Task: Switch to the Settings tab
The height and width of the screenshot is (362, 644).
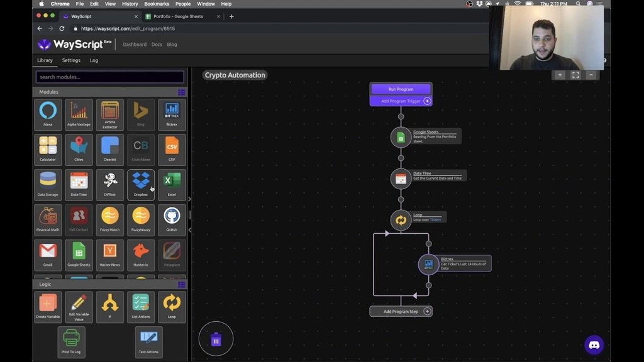Action: pos(71,60)
